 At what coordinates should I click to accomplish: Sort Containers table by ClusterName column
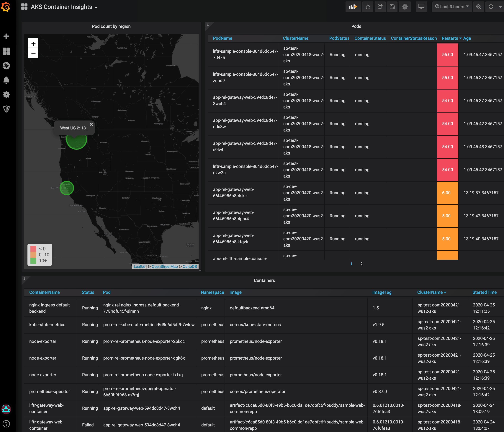point(430,292)
